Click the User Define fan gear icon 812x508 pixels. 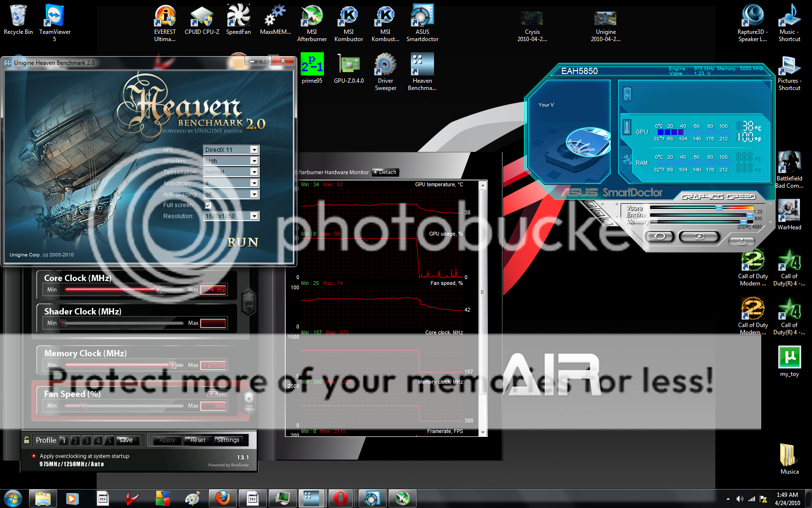coord(249,401)
